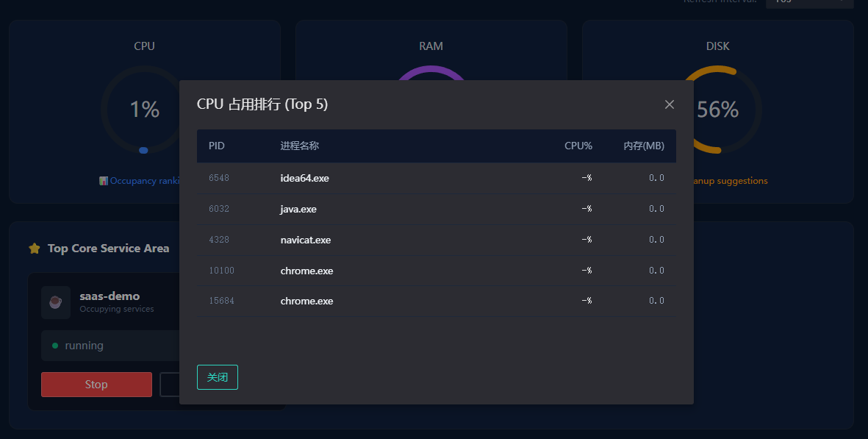Close the CPU ranking dialog with X
This screenshot has height=439, width=868.
pos(670,104)
